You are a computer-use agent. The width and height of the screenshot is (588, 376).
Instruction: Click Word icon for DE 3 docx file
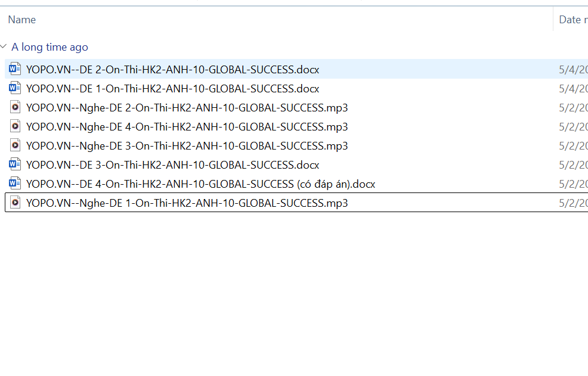[x=15, y=164]
